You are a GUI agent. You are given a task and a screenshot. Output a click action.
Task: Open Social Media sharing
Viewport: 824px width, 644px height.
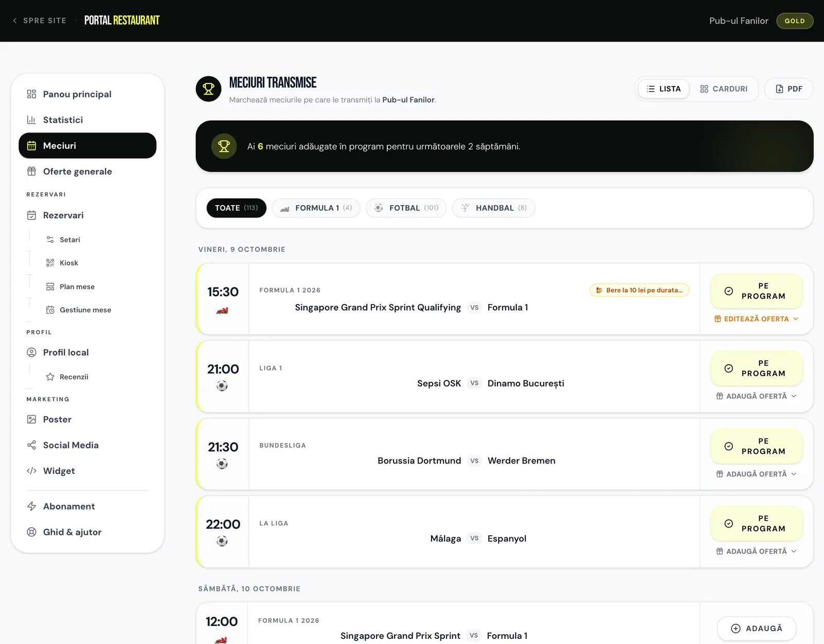click(88, 445)
